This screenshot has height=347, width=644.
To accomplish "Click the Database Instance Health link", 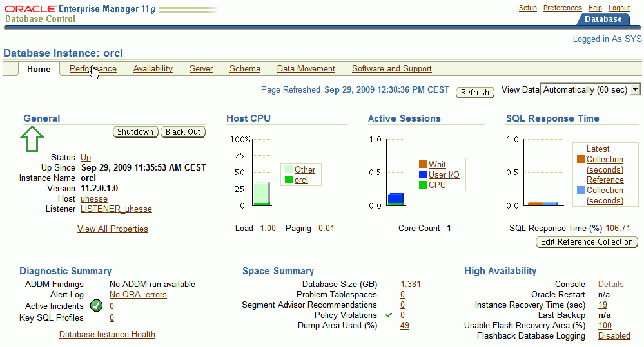I will pyautogui.click(x=107, y=334).
